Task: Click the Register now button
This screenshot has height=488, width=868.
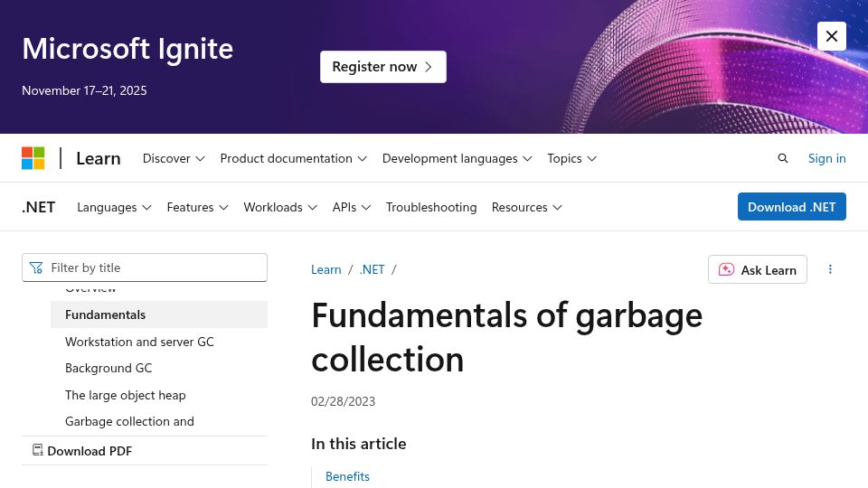Action: click(x=383, y=67)
